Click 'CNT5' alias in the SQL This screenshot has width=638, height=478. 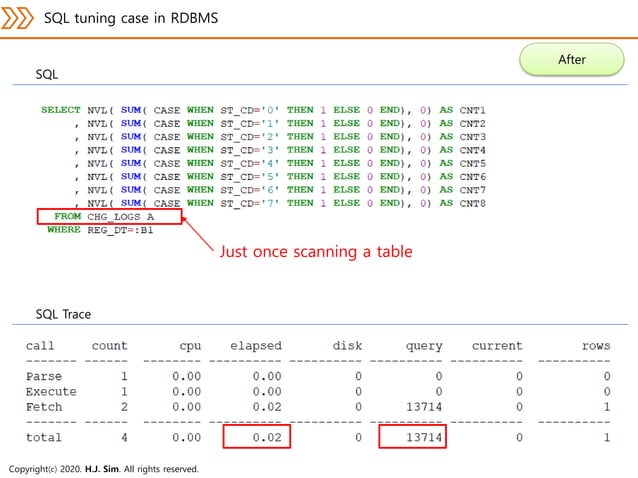(x=472, y=164)
